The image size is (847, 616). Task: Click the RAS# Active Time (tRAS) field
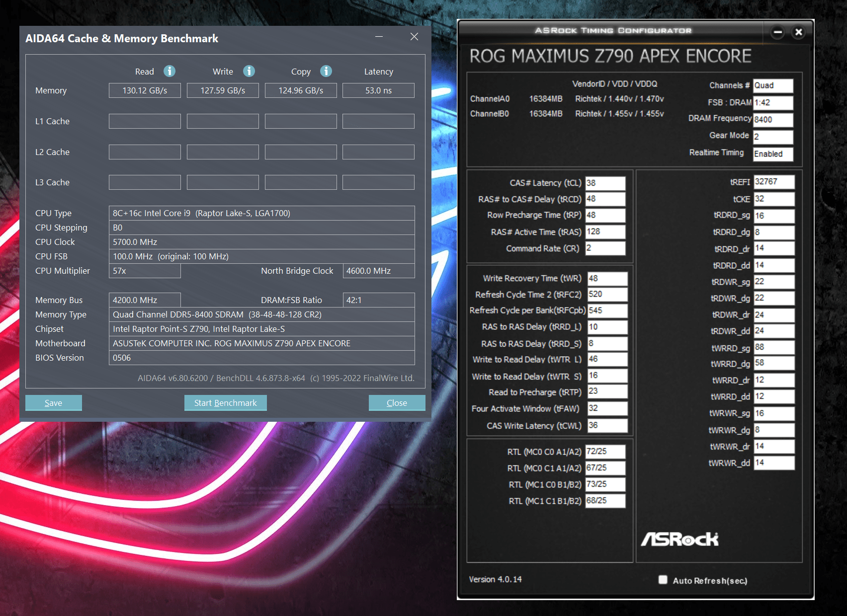(x=605, y=231)
